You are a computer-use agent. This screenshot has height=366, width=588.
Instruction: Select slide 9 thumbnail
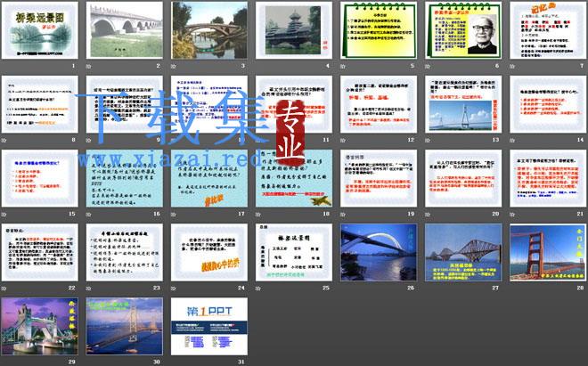click(x=125, y=104)
